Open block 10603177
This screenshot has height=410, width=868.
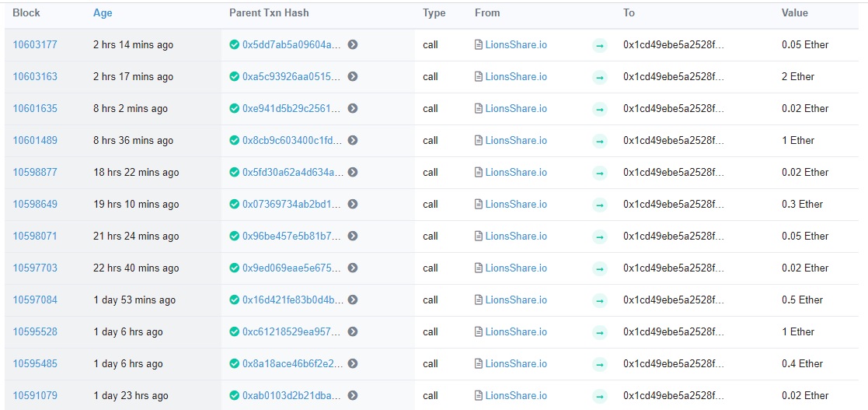coord(35,45)
